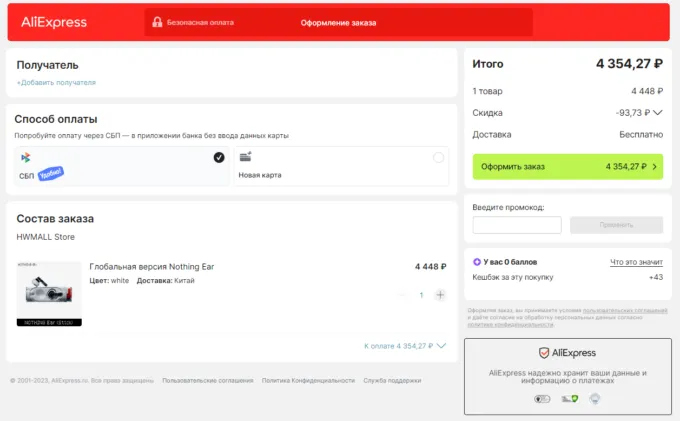Expand the К оплате total breakdown
Image resolution: width=680 pixels, height=421 pixels.
[x=441, y=346]
